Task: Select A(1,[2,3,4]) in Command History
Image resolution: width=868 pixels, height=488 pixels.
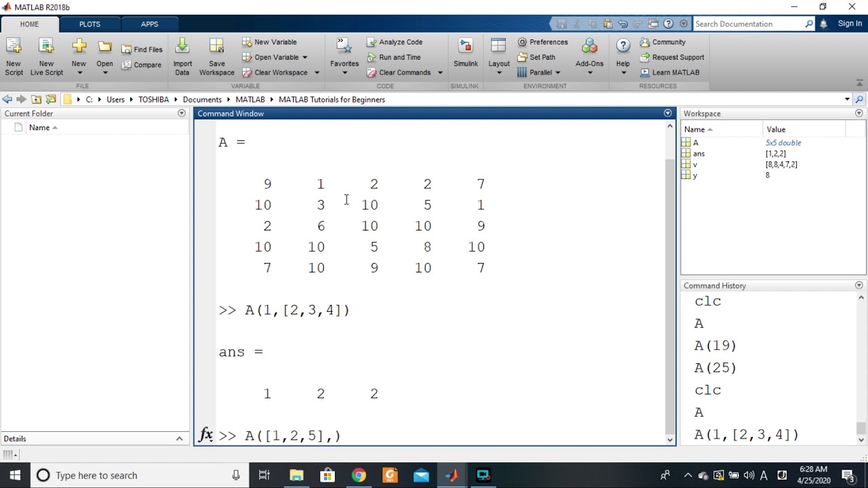Action: click(x=747, y=435)
